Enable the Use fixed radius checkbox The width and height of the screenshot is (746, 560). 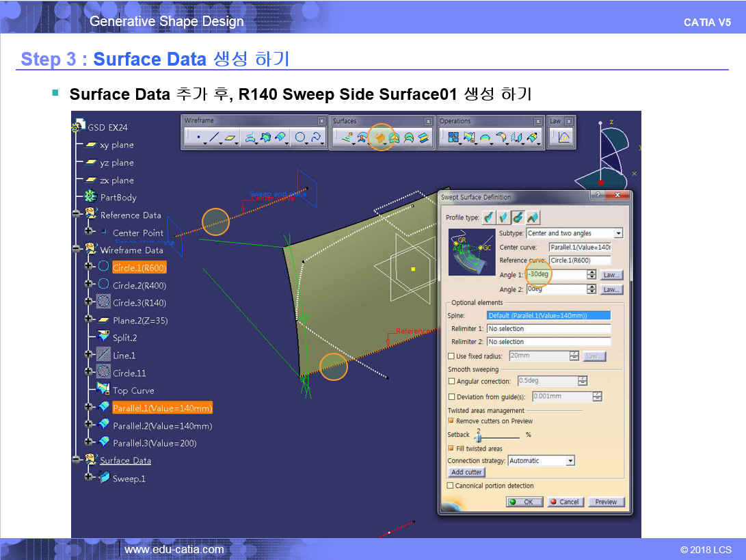click(451, 356)
